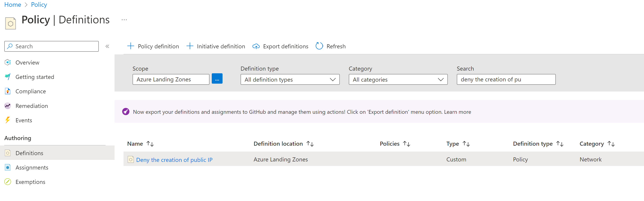Add a new Policy definition
Image resolution: width=644 pixels, height=201 pixels.
coord(153,46)
